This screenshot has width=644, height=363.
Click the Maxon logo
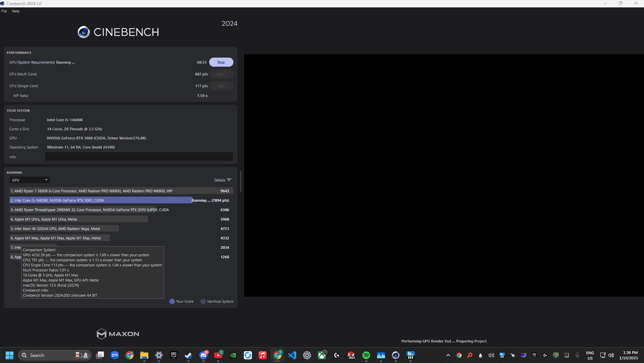(x=118, y=334)
